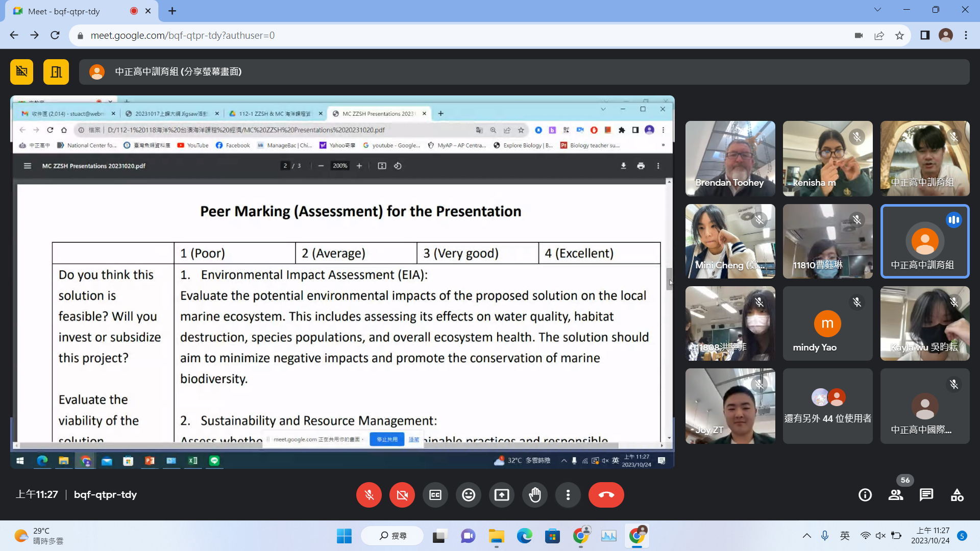Click the 還有另外 44 位使用者 tile

click(x=827, y=406)
